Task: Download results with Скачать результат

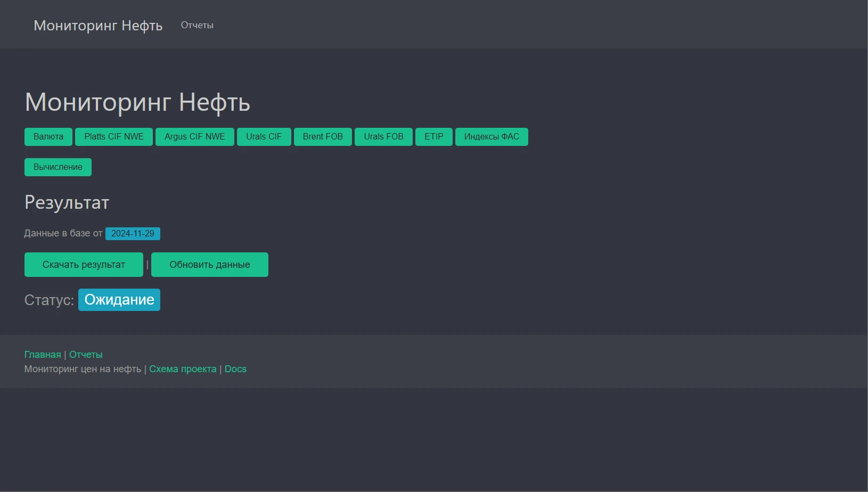Action: click(x=84, y=265)
